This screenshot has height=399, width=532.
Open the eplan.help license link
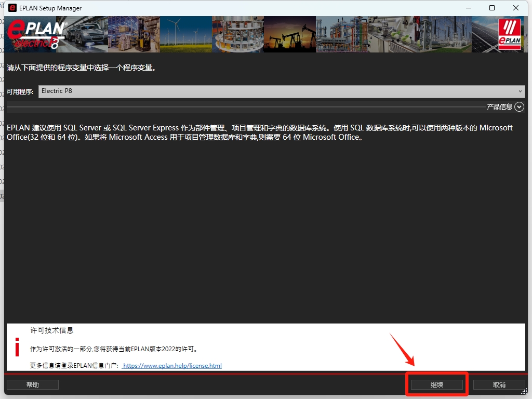point(172,366)
